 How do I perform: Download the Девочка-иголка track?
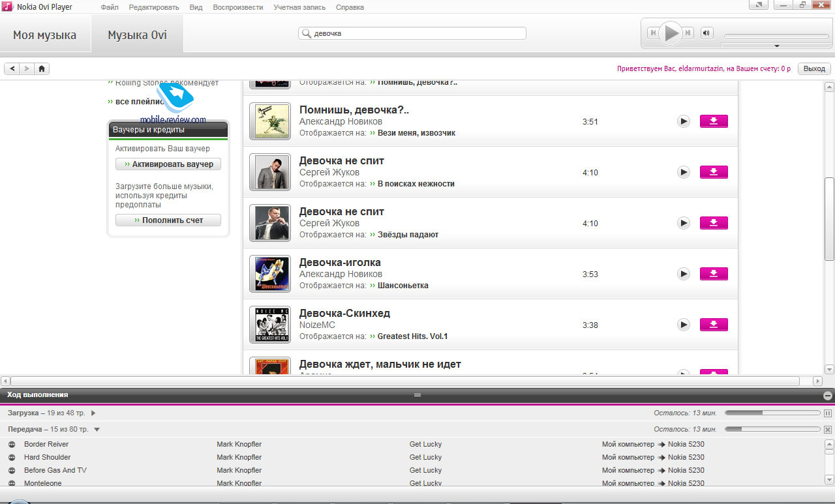point(714,274)
